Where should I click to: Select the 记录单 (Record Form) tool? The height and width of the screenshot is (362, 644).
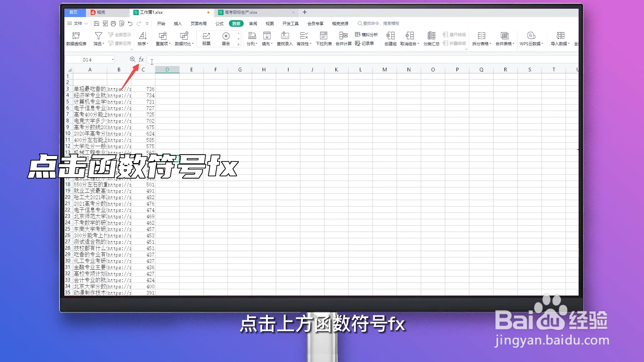coord(366,43)
